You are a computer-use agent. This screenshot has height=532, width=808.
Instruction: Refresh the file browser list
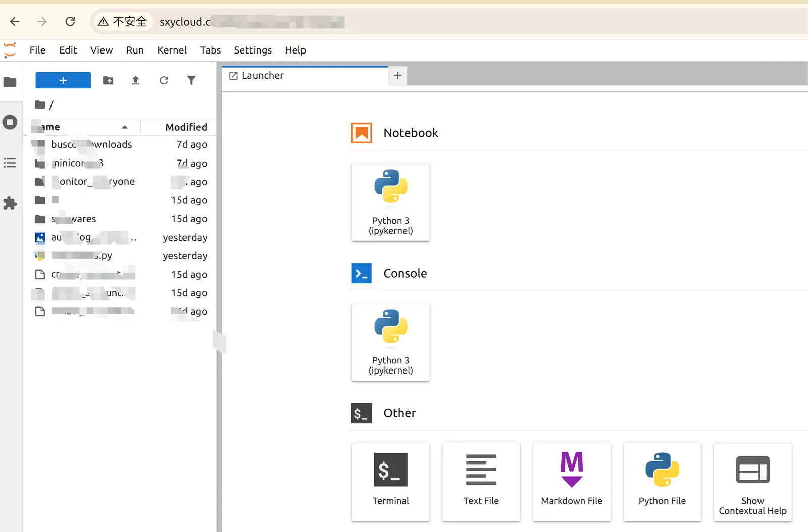[164, 80]
